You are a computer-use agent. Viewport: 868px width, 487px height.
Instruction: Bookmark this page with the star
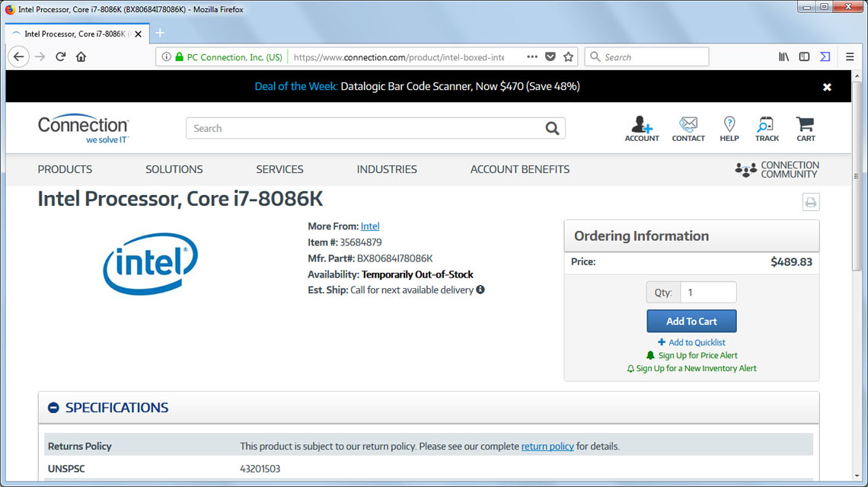tap(568, 56)
